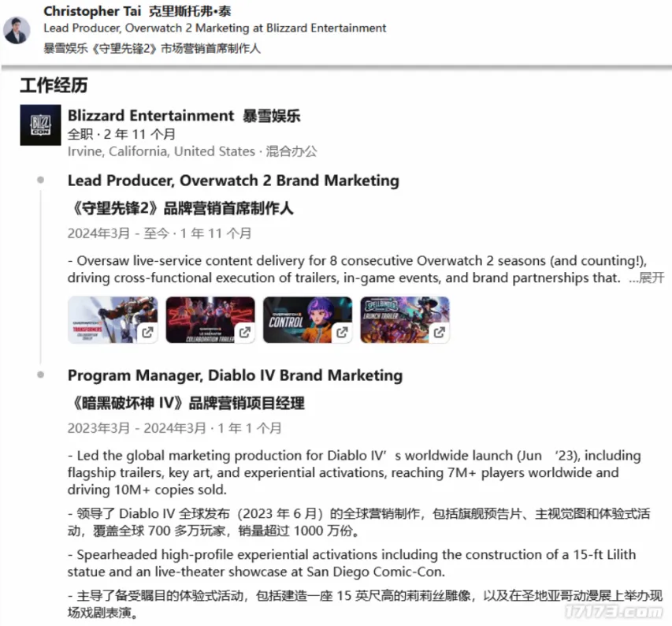Viewport: 672px width, 626px height.
Task: Click the Lead Producer, Overwatch 2 Brand Marketing title
Action: point(233,181)
